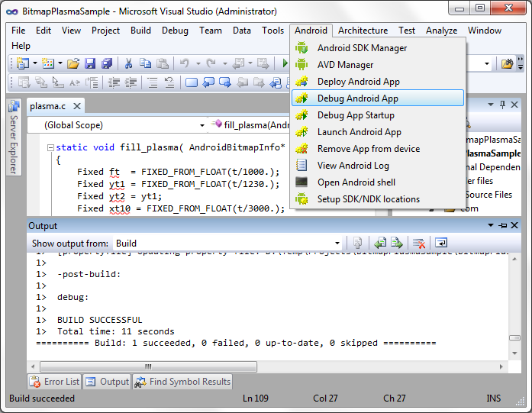Expand the New Project dropdown arrow
Image resolution: width=532 pixels, height=413 pixels.
[35, 63]
